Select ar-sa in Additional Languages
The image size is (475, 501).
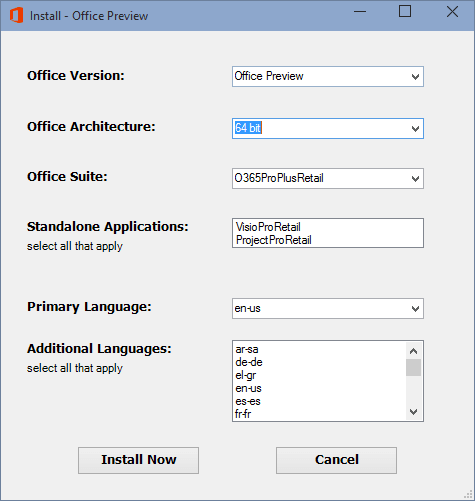click(247, 349)
